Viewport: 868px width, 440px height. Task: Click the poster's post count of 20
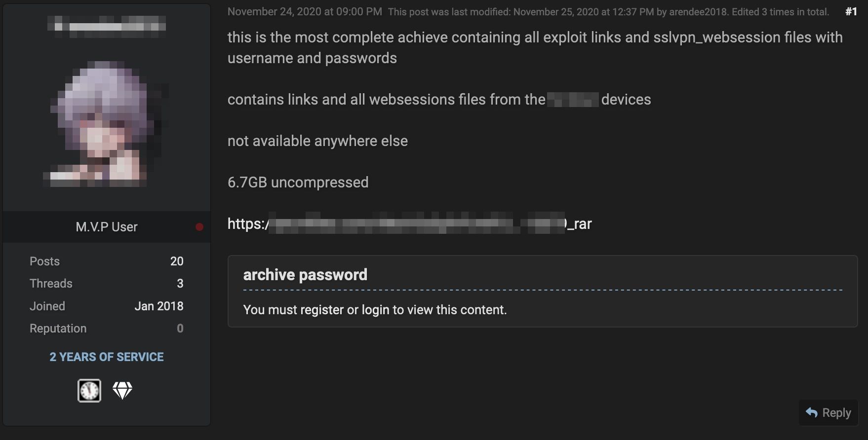click(177, 261)
